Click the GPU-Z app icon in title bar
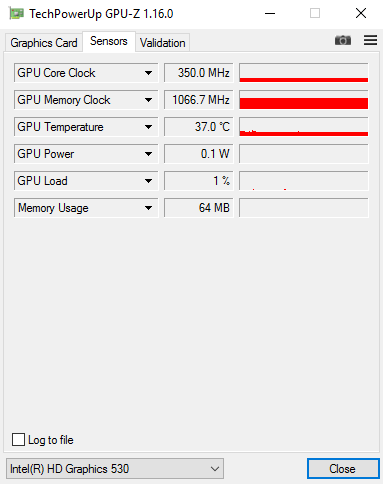Viewport: 383px width, 484px height. pos(16,14)
